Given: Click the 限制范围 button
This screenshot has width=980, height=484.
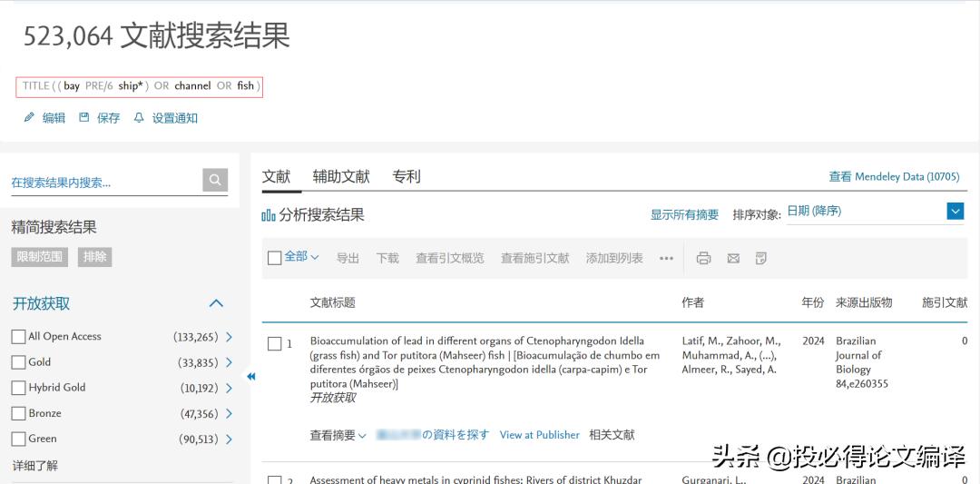Looking at the screenshot, I should tap(39, 256).
